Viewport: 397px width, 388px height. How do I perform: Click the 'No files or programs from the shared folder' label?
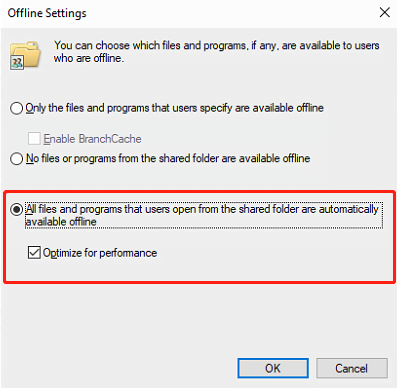point(168,158)
